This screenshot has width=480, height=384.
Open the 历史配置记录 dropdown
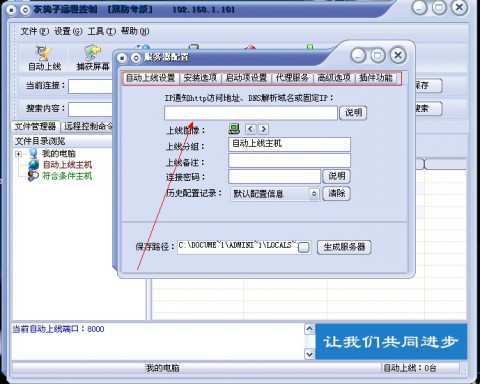(314, 194)
